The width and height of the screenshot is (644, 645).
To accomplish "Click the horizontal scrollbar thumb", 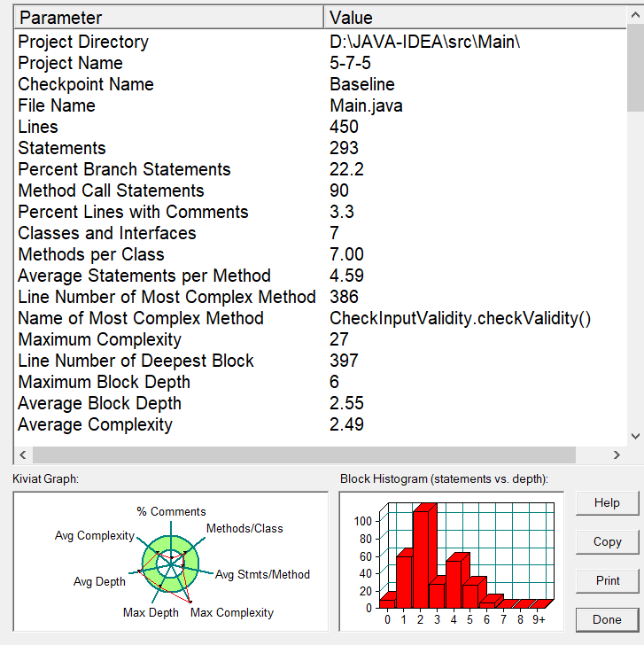I will pos(304,455).
